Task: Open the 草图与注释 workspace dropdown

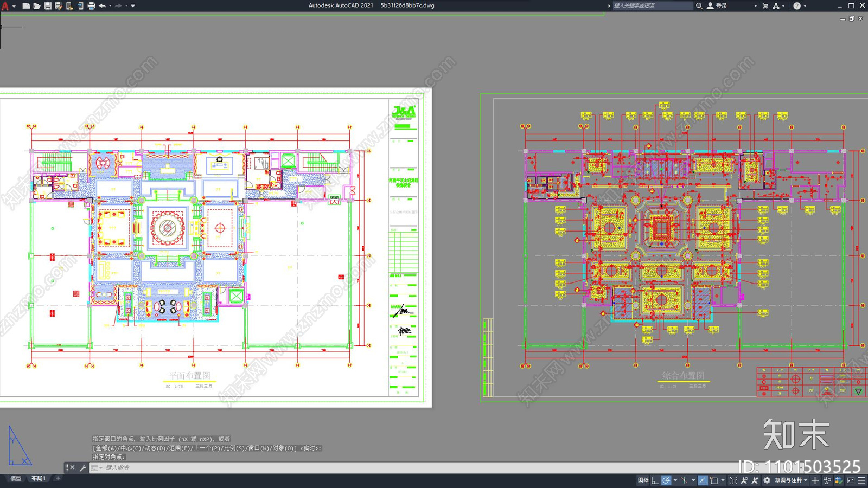Action: 792,480
